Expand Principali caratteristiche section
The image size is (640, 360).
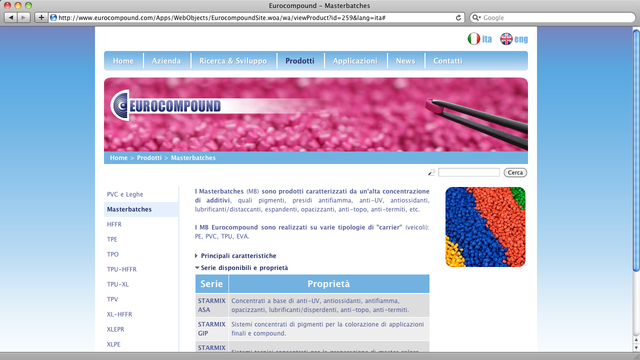click(236, 256)
